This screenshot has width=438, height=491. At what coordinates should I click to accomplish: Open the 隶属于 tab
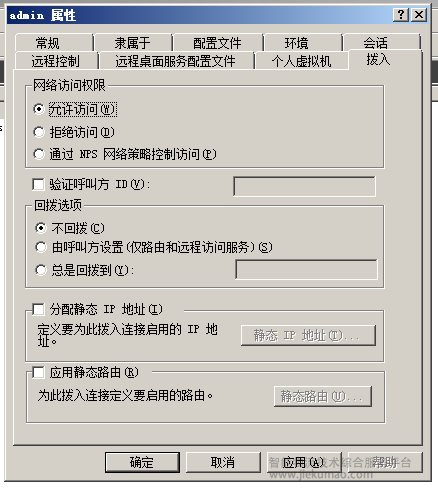coord(133,43)
